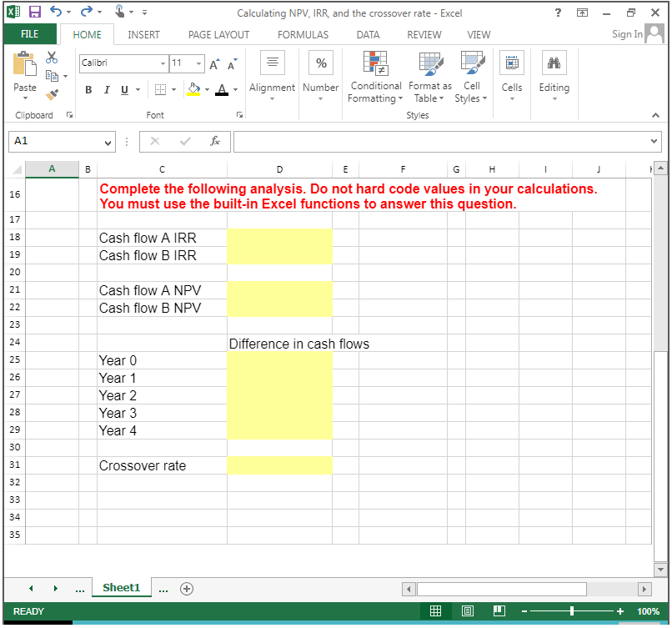672x628 pixels.
Task: Click the vertical scrollbar down arrow
Action: (660, 570)
